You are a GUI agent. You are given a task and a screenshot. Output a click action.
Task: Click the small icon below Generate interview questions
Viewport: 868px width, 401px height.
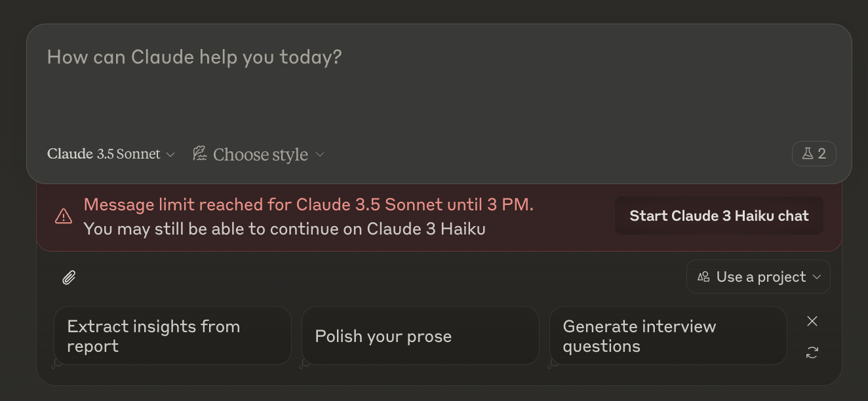click(x=553, y=363)
